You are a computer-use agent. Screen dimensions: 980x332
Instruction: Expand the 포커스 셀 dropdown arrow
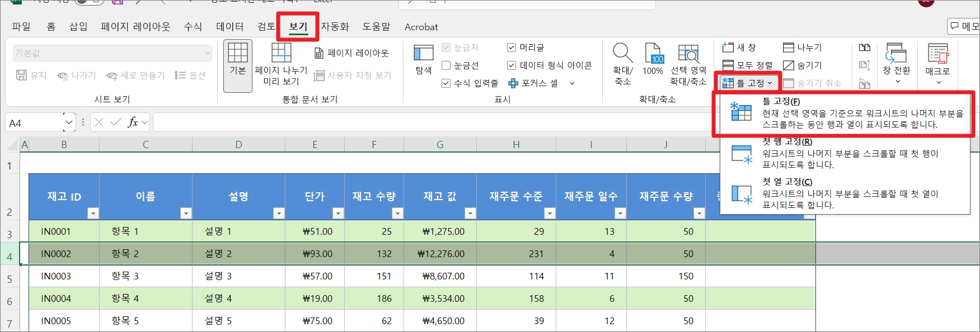(x=572, y=83)
